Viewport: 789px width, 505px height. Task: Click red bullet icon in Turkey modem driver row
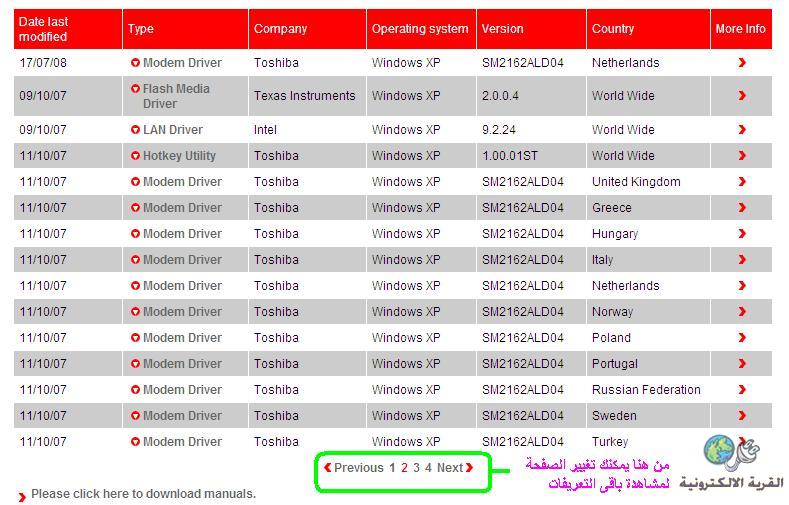[x=135, y=442]
